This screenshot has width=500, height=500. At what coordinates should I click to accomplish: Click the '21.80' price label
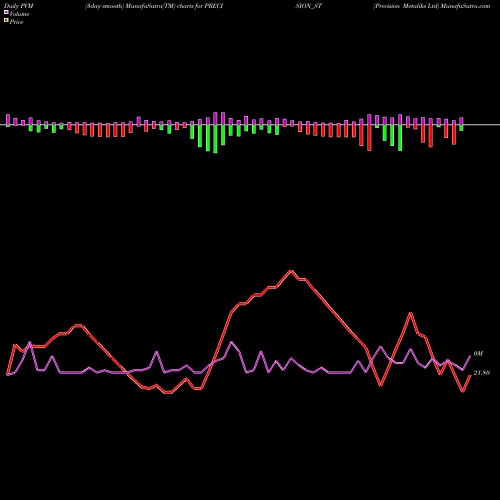[x=482, y=373]
